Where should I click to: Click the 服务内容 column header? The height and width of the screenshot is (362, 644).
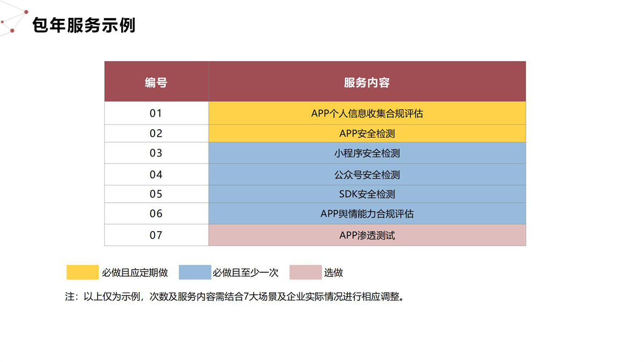(367, 82)
